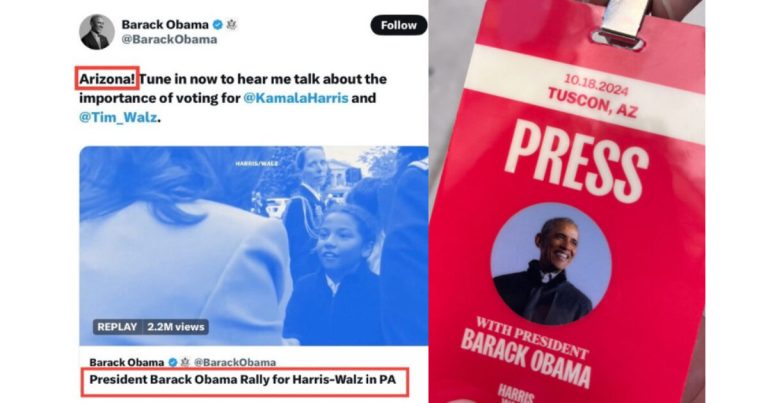Viewport: 768px width, 403px height.
Task: Click the grey affiliation icon after the verified badge
Action: (231, 24)
